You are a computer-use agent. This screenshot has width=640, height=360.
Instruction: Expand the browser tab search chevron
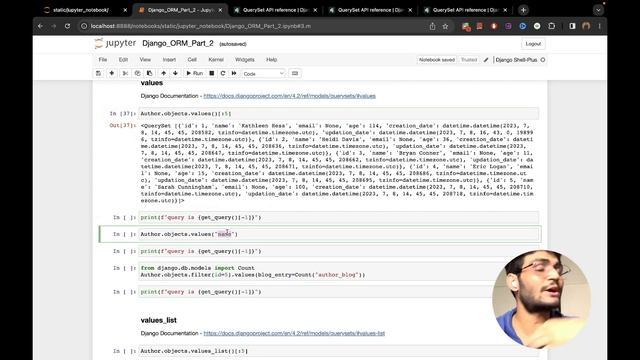pyautogui.click(x=598, y=10)
